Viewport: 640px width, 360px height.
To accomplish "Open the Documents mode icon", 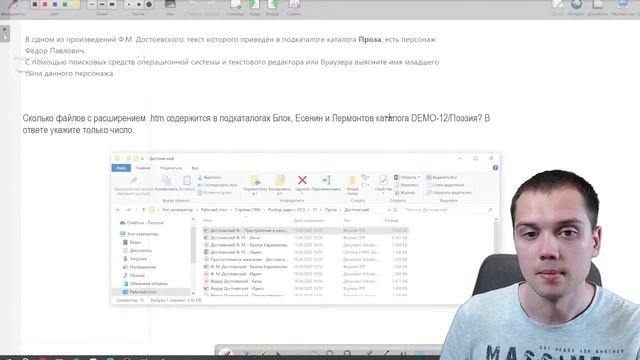I will (x=598, y=4).
